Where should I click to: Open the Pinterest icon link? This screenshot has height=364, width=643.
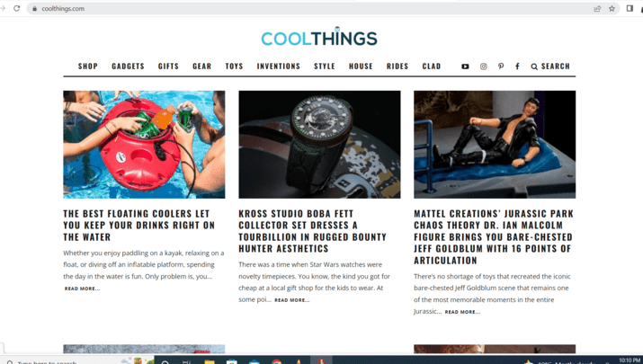pos(501,67)
